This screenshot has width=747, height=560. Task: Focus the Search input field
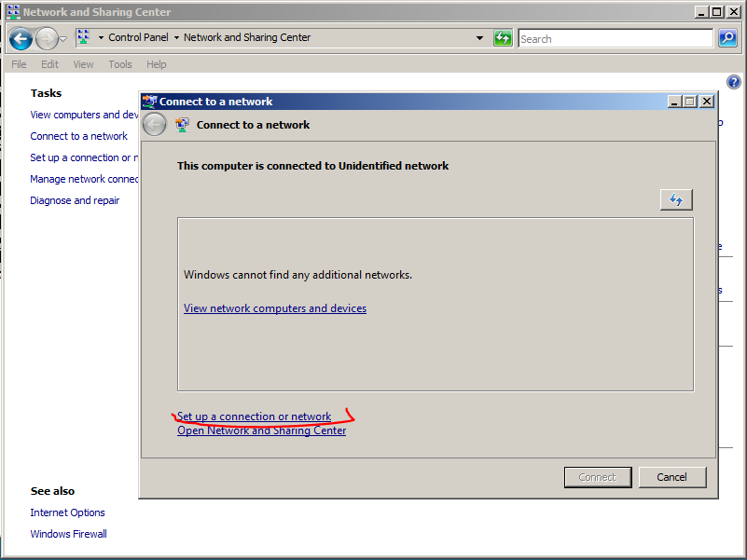[x=616, y=38]
